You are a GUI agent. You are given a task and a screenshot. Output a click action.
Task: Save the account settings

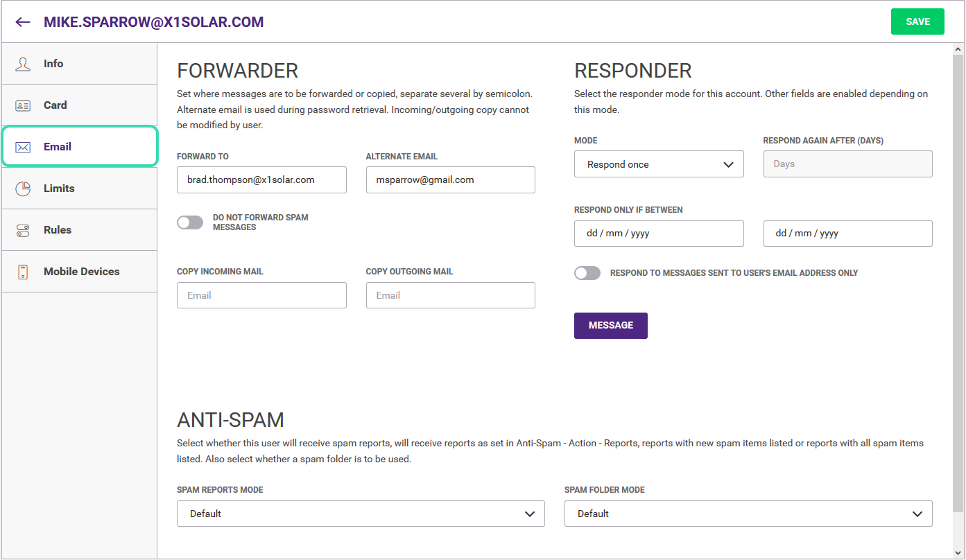tap(917, 21)
